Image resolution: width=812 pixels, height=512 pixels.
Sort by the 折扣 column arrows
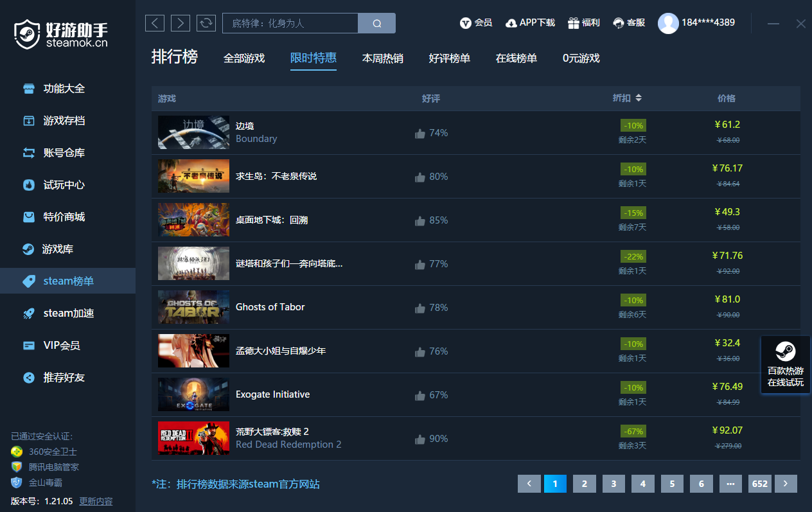(639, 98)
